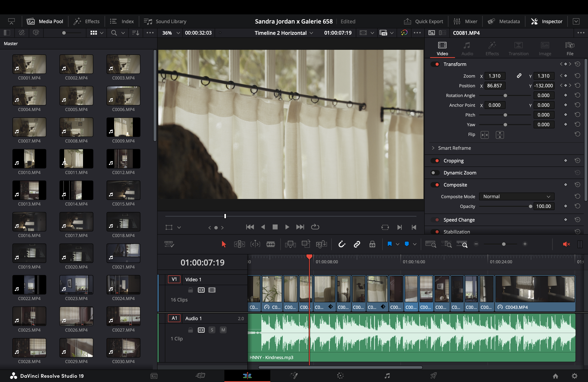Click the Opacity slider handle

[x=530, y=206]
